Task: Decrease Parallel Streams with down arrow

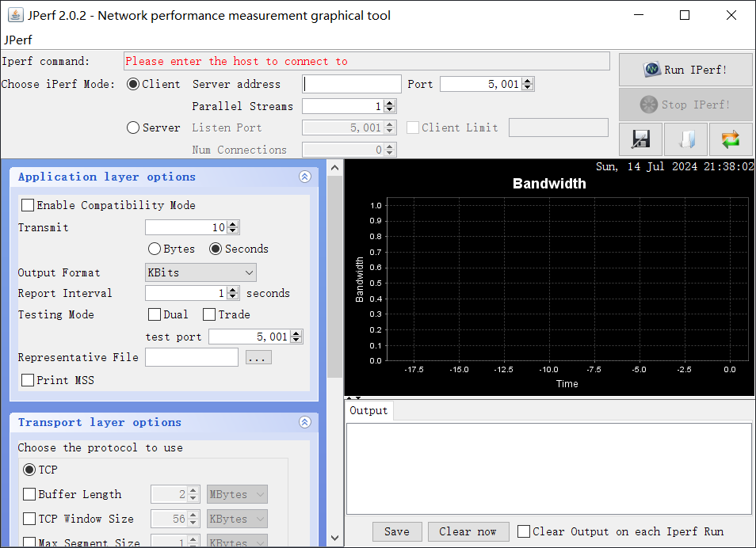Action: coord(390,109)
